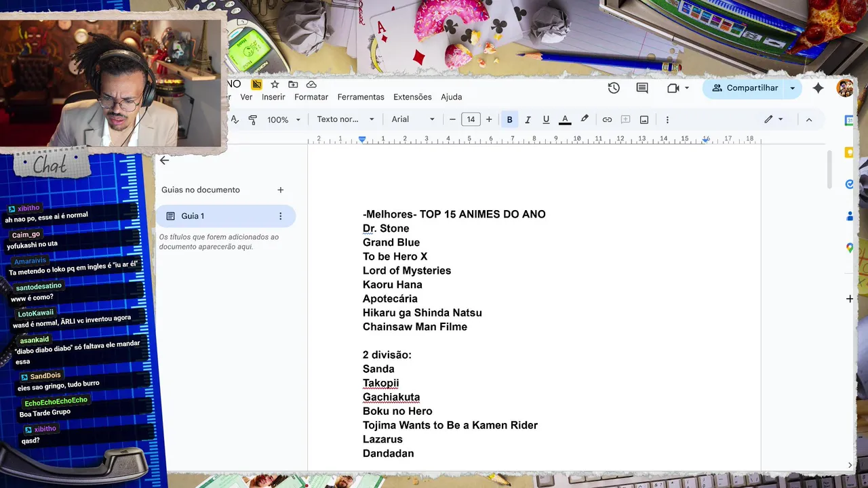Click the misspelled word 'Takopii'
The image size is (868, 488).
[380, 383]
